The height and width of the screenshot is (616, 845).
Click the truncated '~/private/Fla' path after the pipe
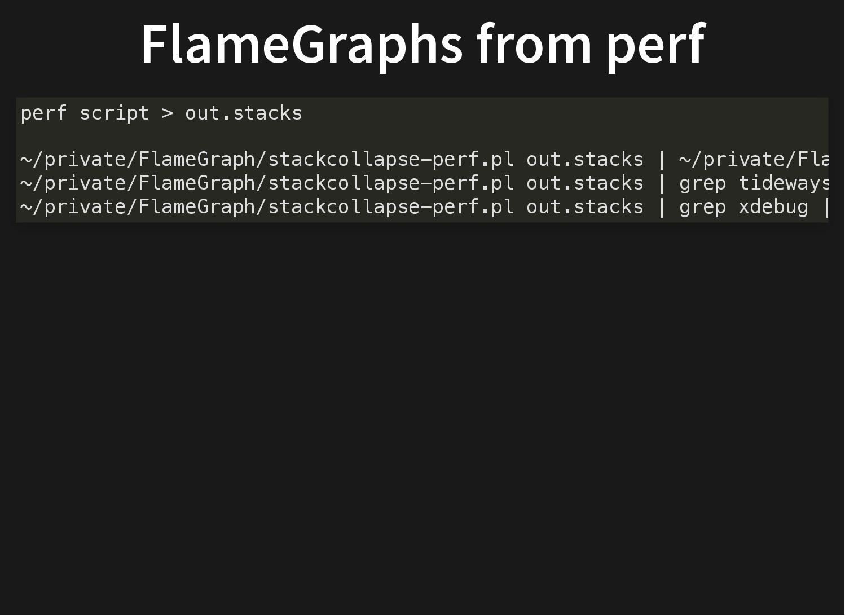(754, 160)
